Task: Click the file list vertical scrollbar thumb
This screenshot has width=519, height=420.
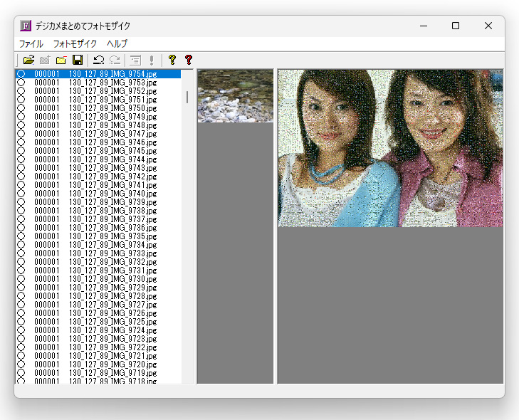Action: [x=187, y=97]
